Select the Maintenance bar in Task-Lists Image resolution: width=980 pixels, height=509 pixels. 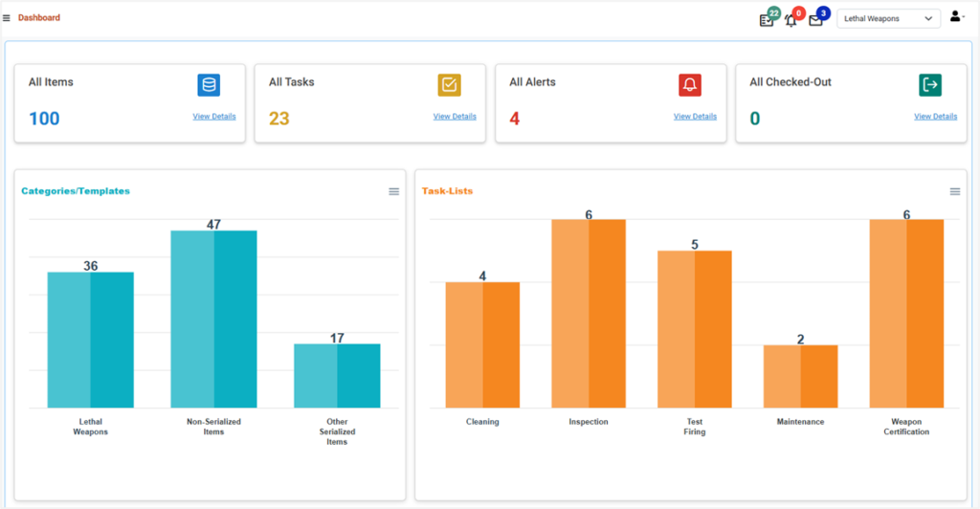[x=800, y=377]
